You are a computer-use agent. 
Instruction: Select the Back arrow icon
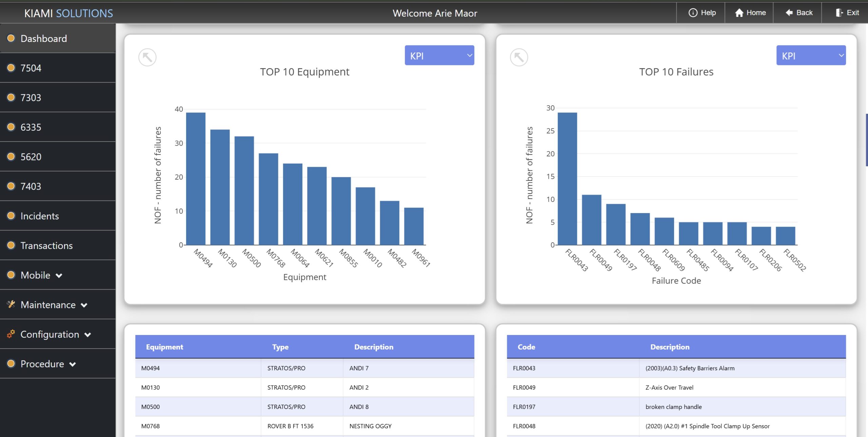(x=789, y=13)
